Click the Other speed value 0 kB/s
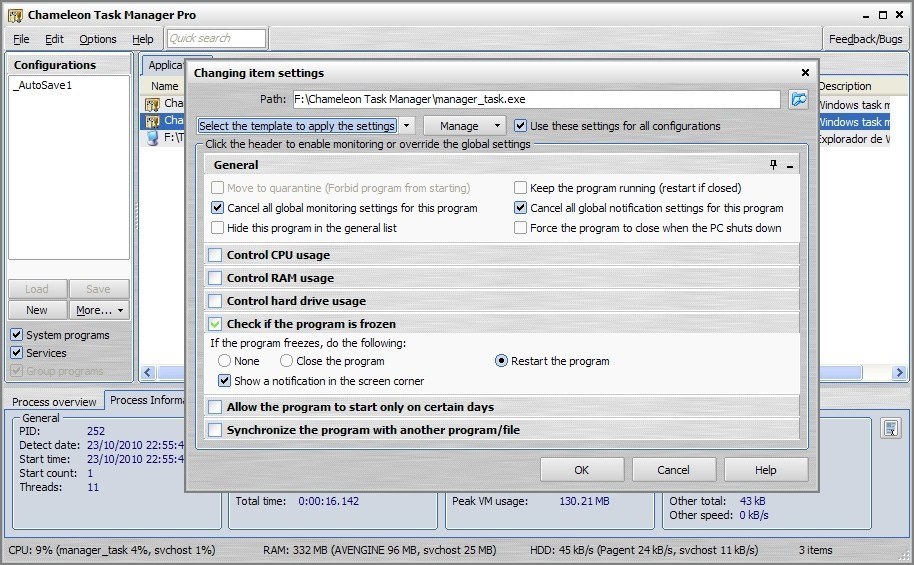Screen dimensions: 914x565 [754, 515]
